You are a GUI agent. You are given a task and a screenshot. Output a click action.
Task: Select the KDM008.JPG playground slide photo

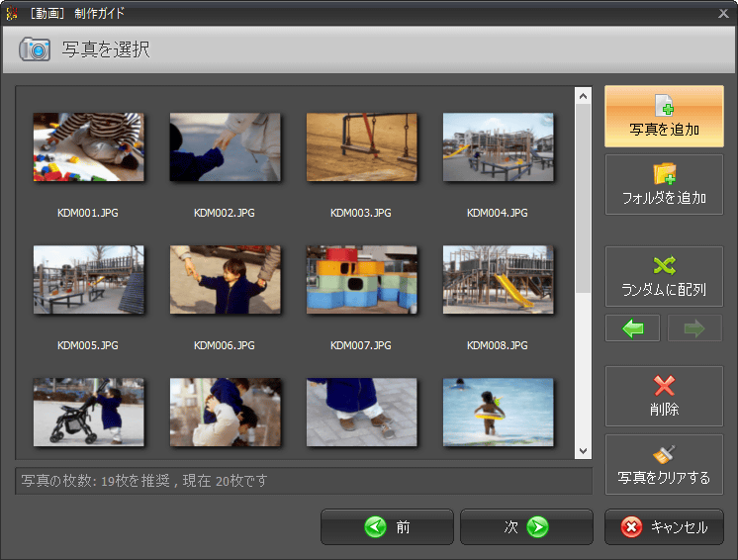point(498,280)
